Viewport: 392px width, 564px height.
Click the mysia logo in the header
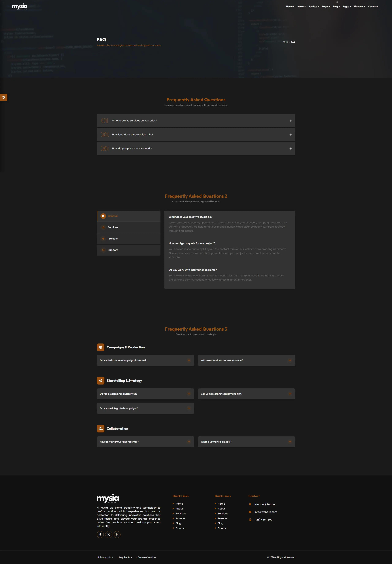point(20,6)
